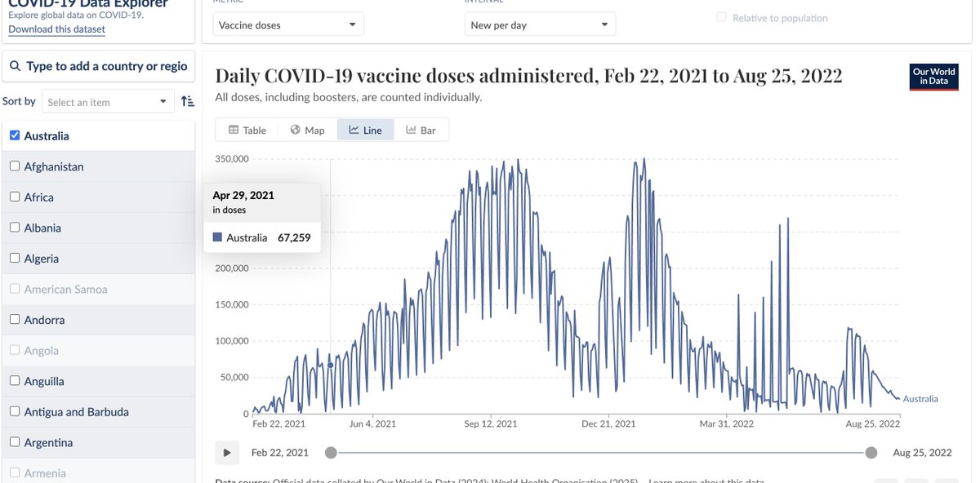
Task: Click the line chart icon in Line tab
Action: [354, 130]
